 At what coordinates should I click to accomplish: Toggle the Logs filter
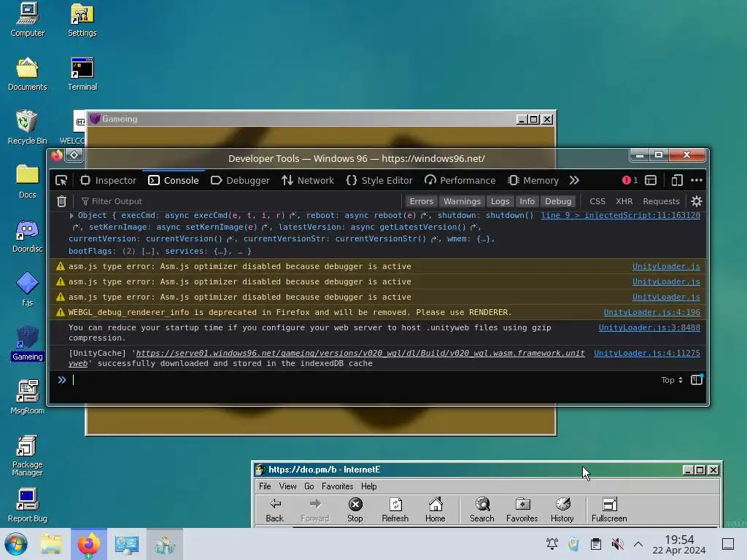pyautogui.click(x=500, y=201)
